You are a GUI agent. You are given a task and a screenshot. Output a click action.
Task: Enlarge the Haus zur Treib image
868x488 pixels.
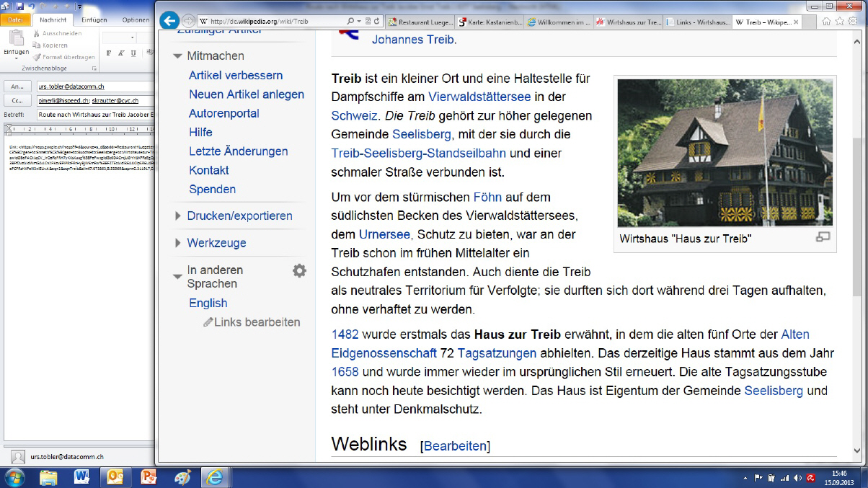coord(823,237)
